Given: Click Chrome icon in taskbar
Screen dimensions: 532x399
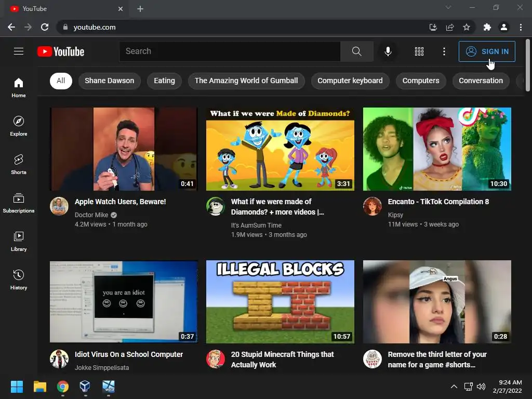Looking at the screenshot, I should (63, 387).
